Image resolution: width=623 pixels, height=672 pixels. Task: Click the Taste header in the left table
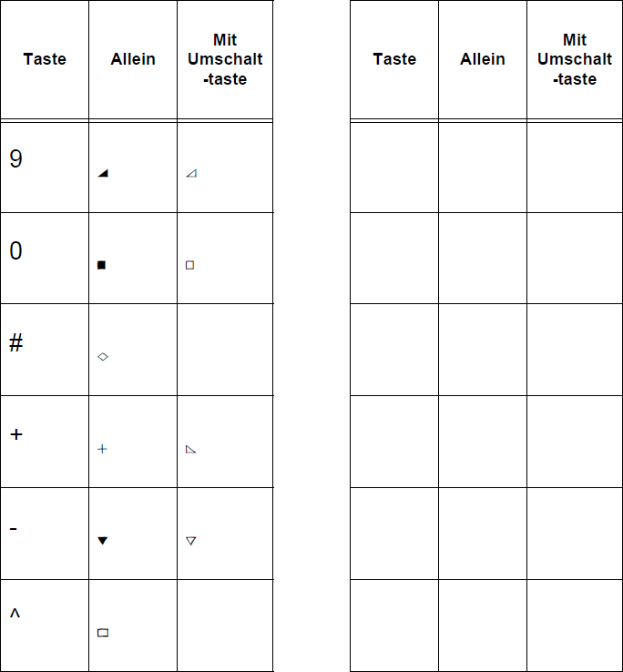pos(45,59)
